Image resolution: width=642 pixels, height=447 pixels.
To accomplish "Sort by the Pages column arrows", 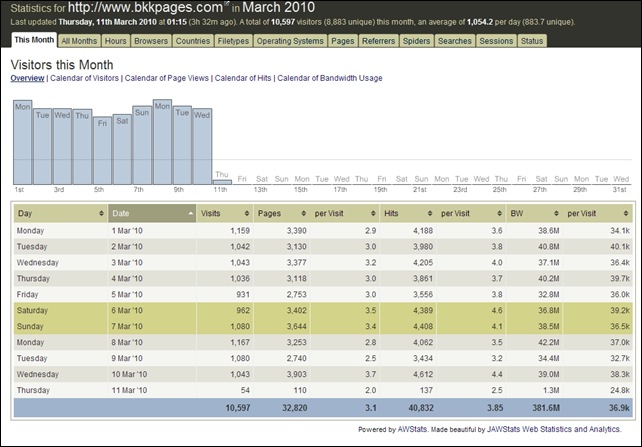I will (303, 213).
